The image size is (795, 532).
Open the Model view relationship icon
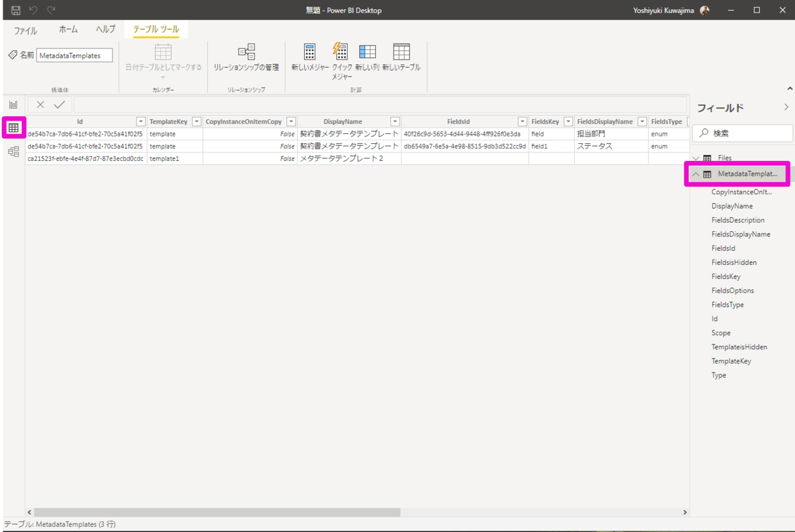(13, 152)
